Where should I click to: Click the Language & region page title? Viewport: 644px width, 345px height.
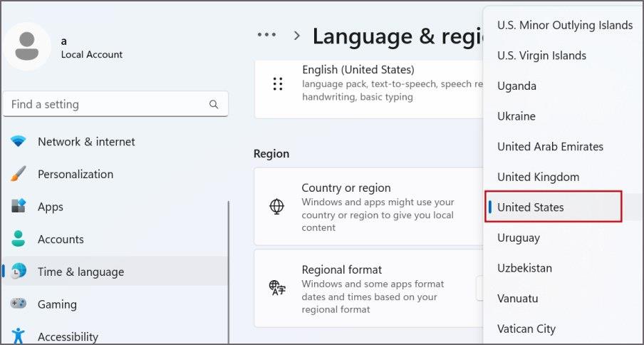point(398,36)
